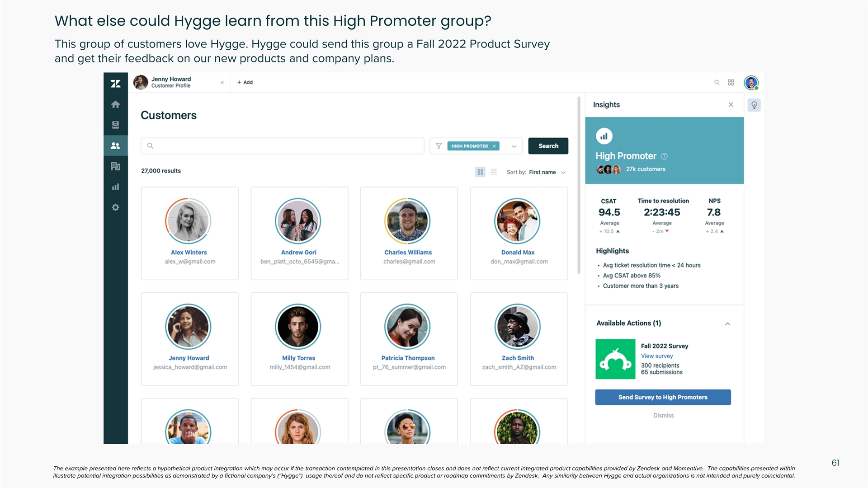Viewport: 868px width, 488px height.
Task: Open the Home icon in sidebar
Action: click(115, 104)
